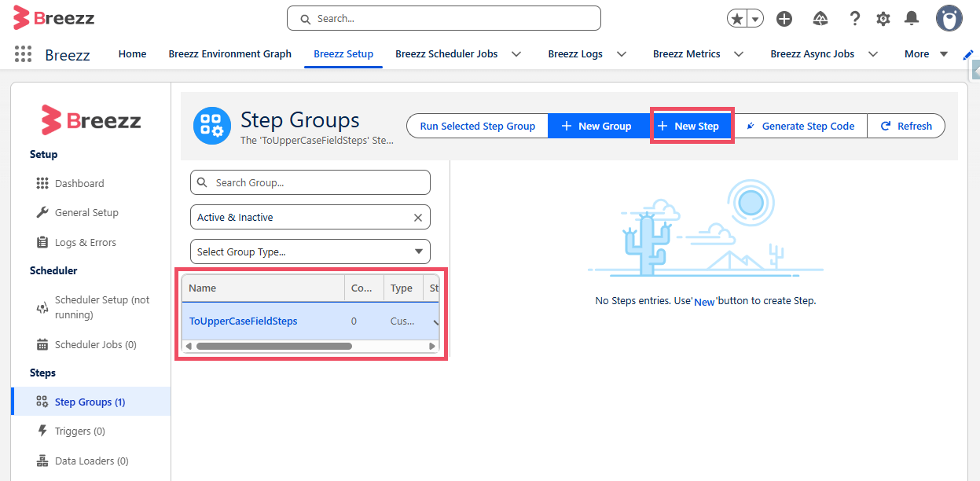Viewport: 980px width, 481px height.
Task: Expand the Breezz Logs chevron
Action: [x=622, y=54]
